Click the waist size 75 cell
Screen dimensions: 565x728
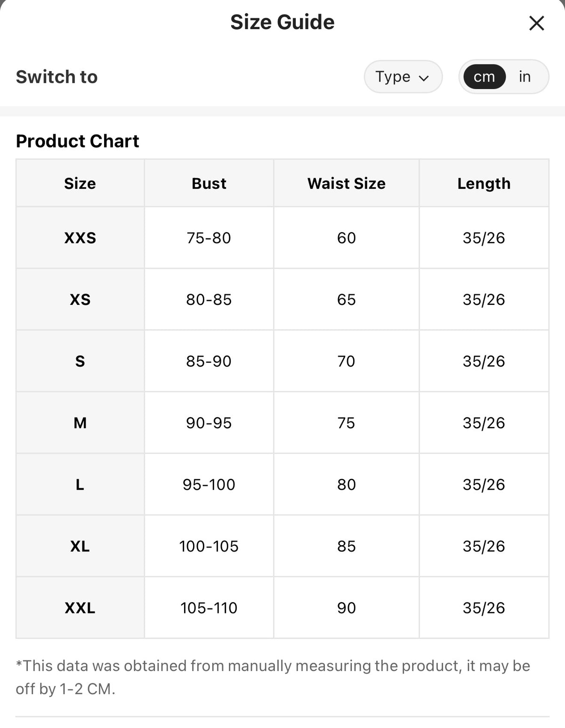click(347, 423)
